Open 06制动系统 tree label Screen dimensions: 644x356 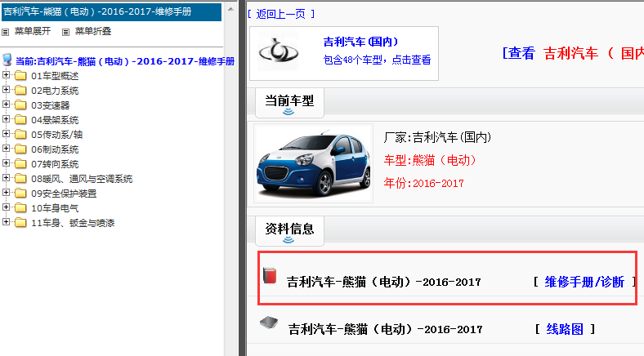pos(55,149)
